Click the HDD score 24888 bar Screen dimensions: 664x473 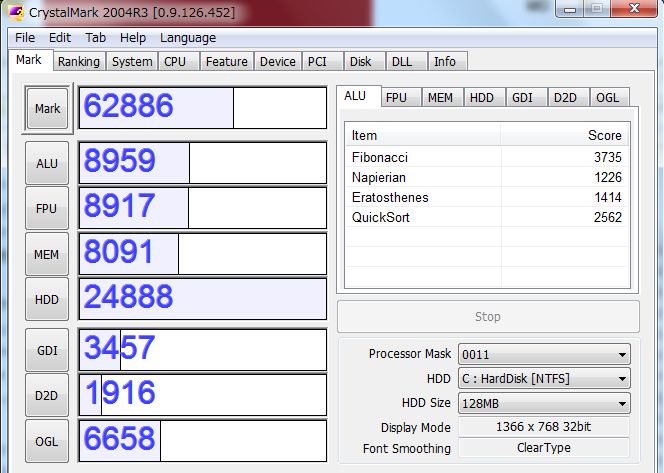tap(203, 299)
